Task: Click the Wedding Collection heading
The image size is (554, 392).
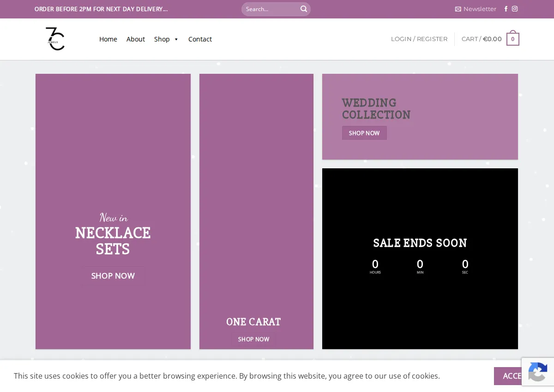Action: [376, 109]
